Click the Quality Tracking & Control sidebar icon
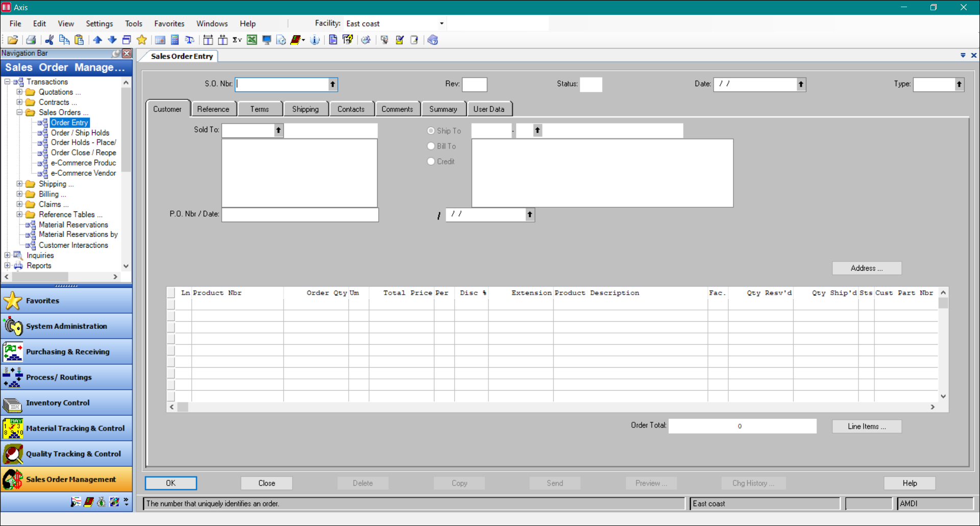Image resolution: width=980 pixels, height=526 pixels. tap(12, 453)
